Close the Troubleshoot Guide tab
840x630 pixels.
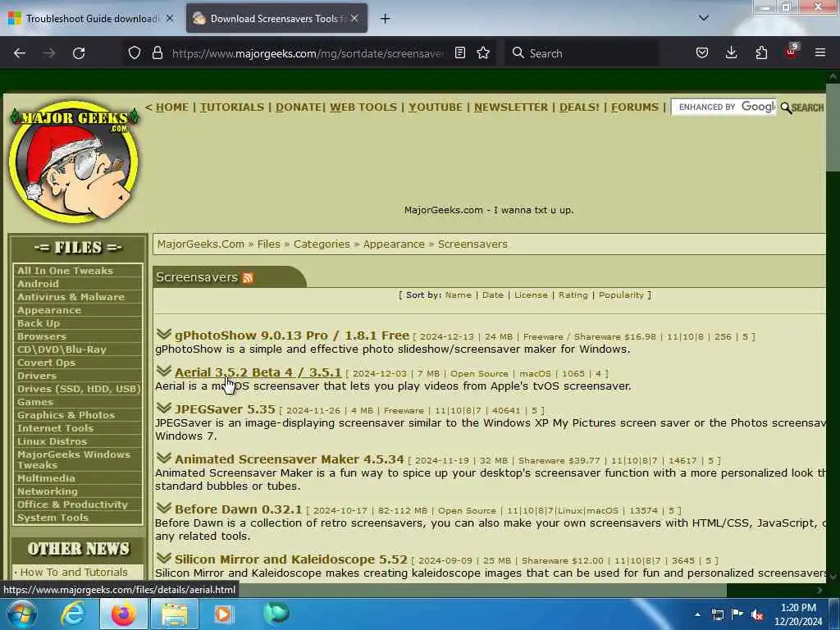coord(170,18)
